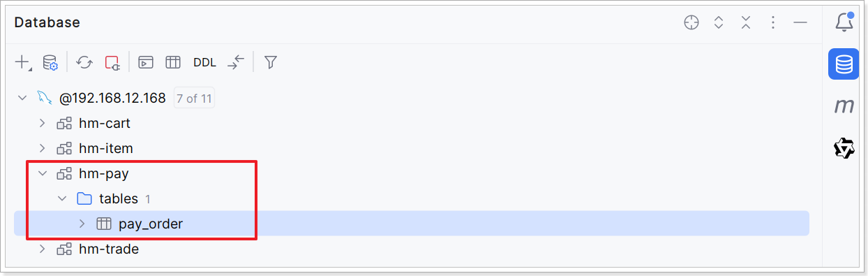868x276 pixels.
Task: Click the Expand All chevrons icon
Action: pos(719,22)
